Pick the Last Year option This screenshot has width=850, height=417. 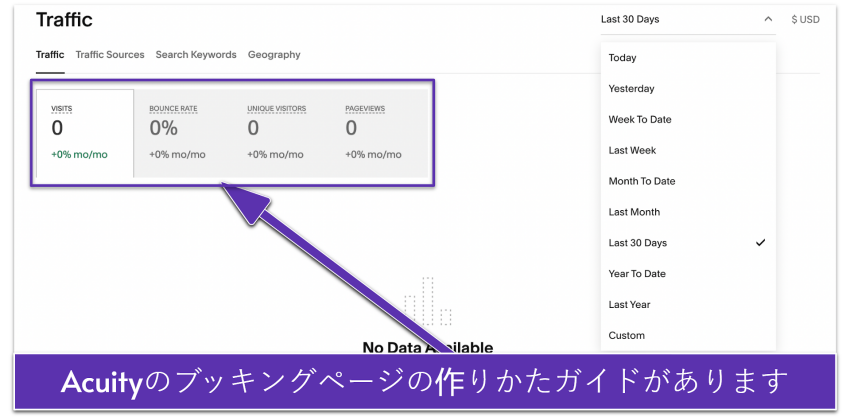(x=688, y=305)
